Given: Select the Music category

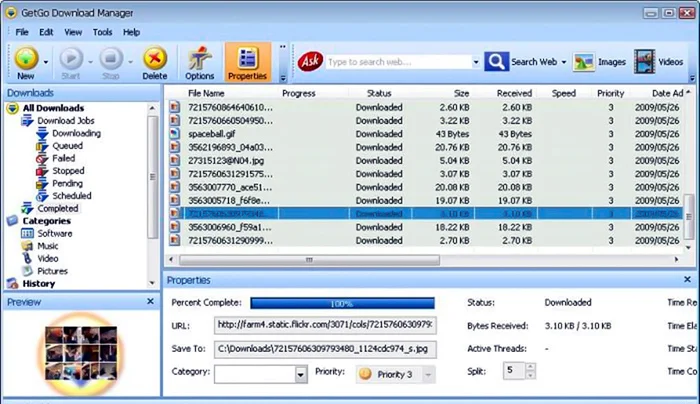Looking at the screenshot, I should tap(47, 246).
